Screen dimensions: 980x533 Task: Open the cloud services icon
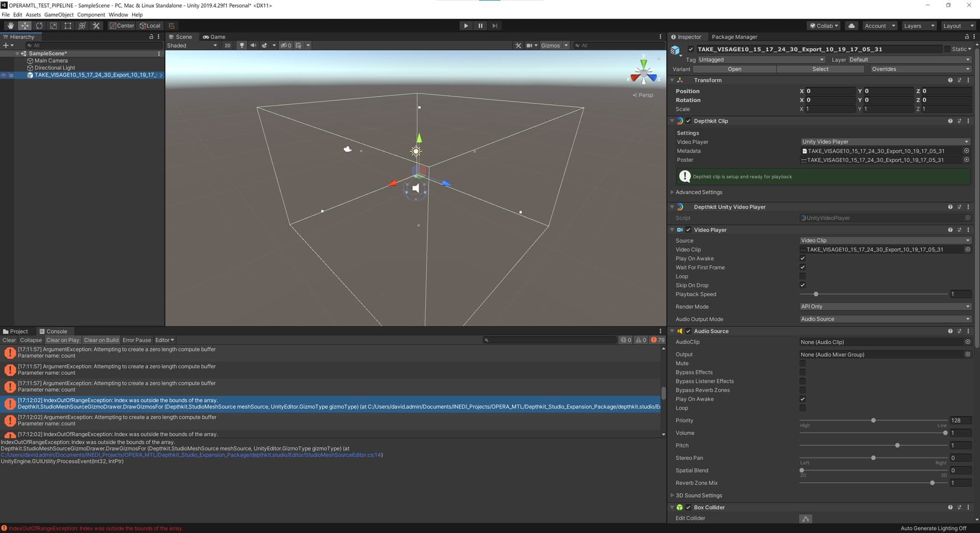(x=851, y=26)
